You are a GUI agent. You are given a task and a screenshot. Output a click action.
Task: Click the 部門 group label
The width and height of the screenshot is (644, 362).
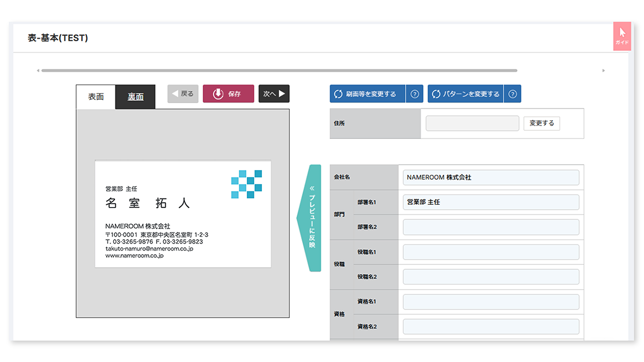click(x=339, y=215)
